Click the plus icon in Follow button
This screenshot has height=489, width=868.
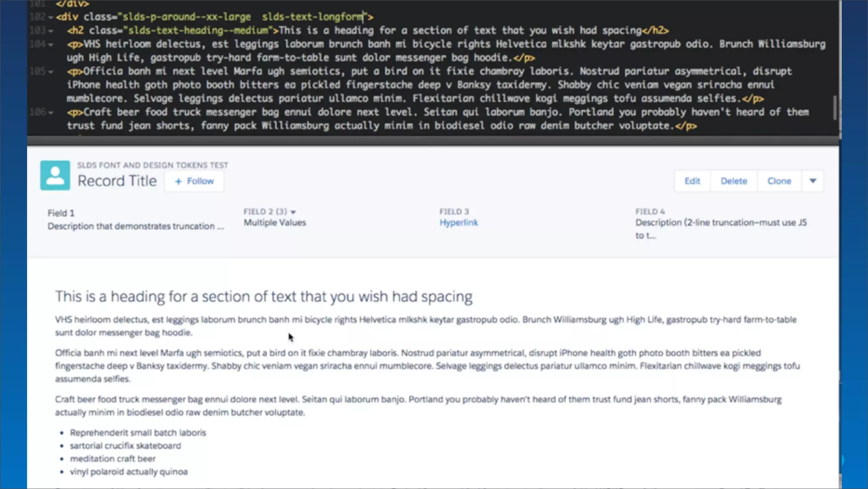(178, 182)
